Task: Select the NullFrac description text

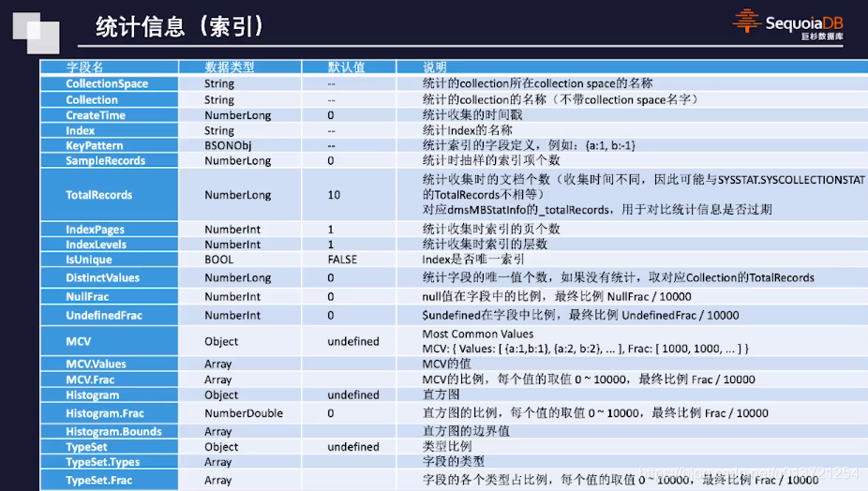Action: point(557,297)
